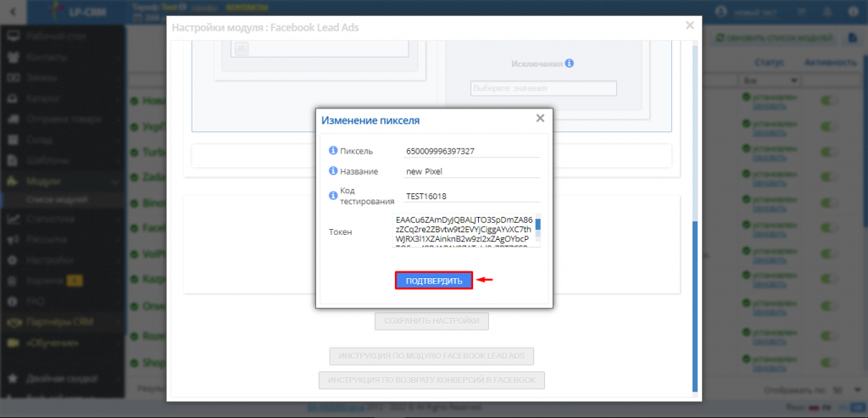Toggle activity switch in the Bino… module row
Screen dimensions: 868x418
coord(830,203)
